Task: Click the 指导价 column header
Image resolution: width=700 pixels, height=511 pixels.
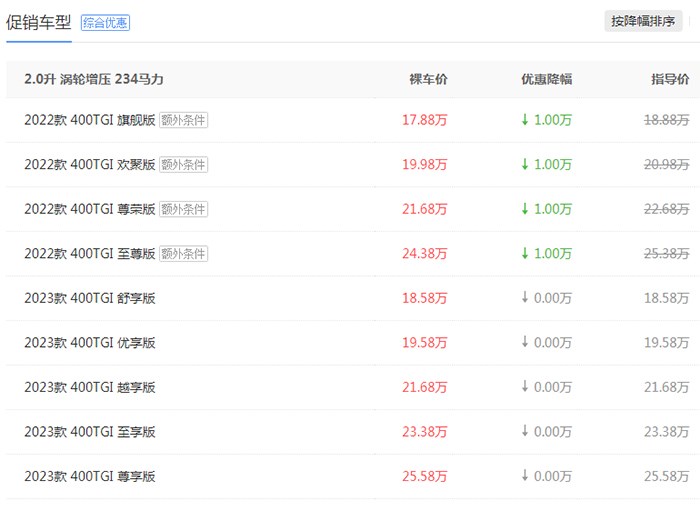Action: (670, 79)
